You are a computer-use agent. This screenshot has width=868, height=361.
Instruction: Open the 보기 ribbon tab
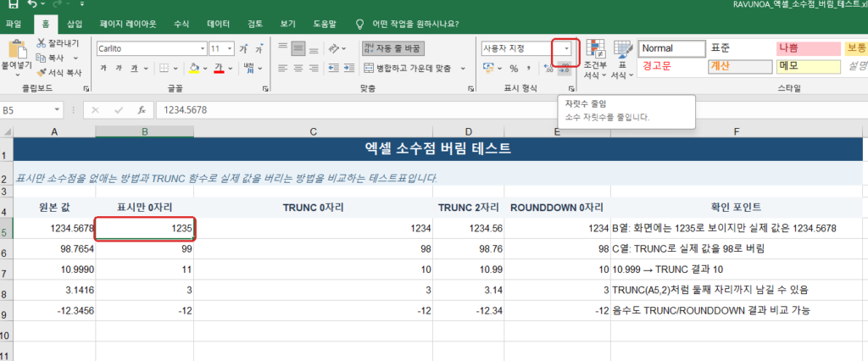point(287,25)
